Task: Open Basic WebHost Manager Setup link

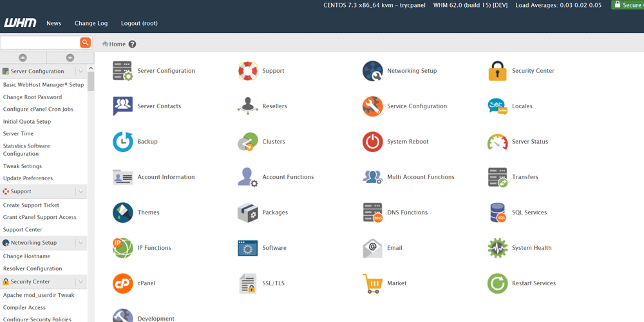Action: coord(44,85)
